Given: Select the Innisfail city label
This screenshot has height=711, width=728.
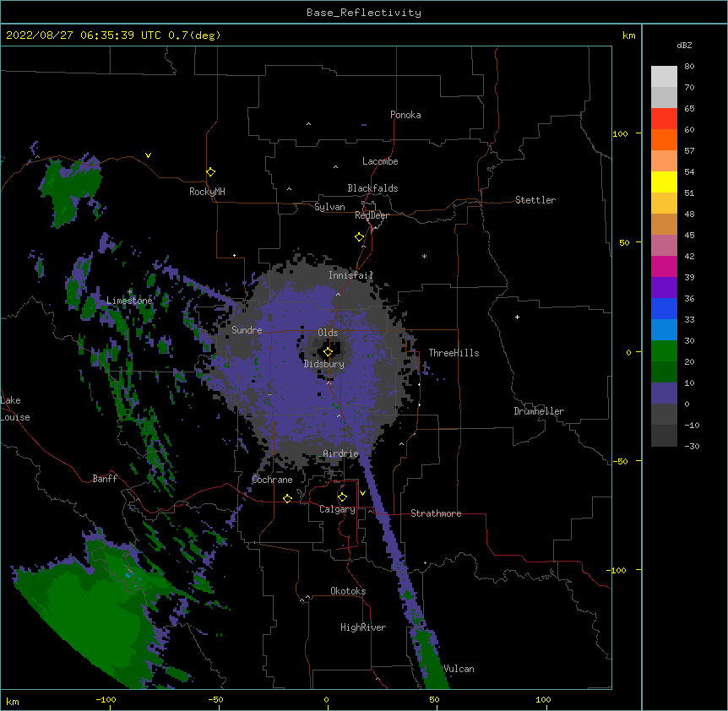Looking at the screenshot, I should pos(350,275).
